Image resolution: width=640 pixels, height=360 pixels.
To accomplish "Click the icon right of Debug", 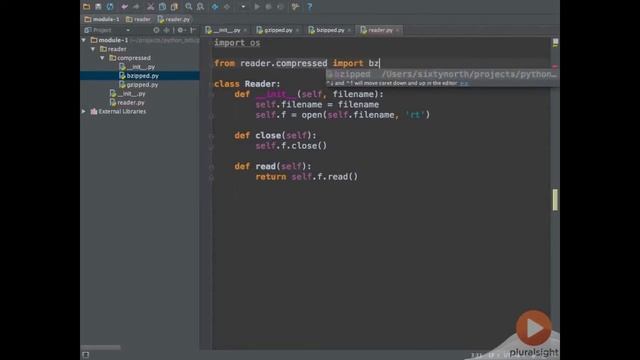I will coord(280,7).
